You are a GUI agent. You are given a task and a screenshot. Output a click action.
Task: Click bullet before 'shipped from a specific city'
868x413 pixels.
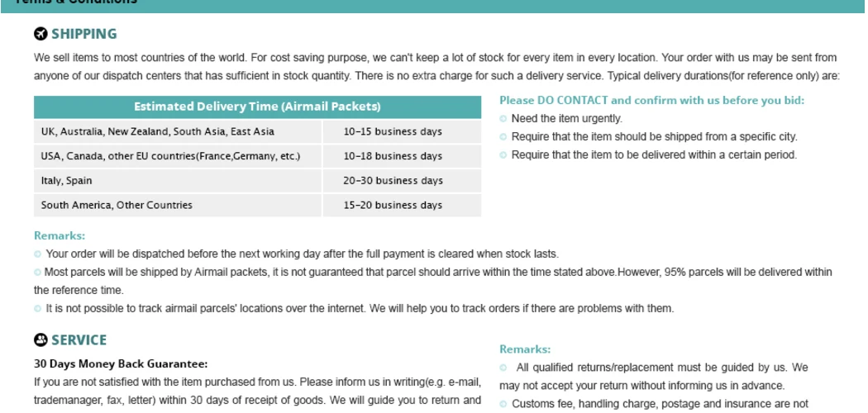click(x=503, y=136)
